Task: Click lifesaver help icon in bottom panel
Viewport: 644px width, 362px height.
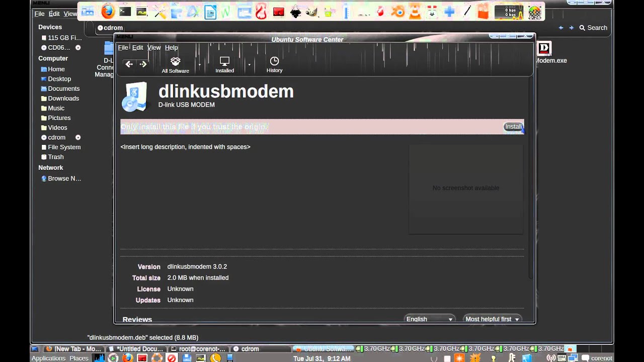Action: click(x=157, y=358)
